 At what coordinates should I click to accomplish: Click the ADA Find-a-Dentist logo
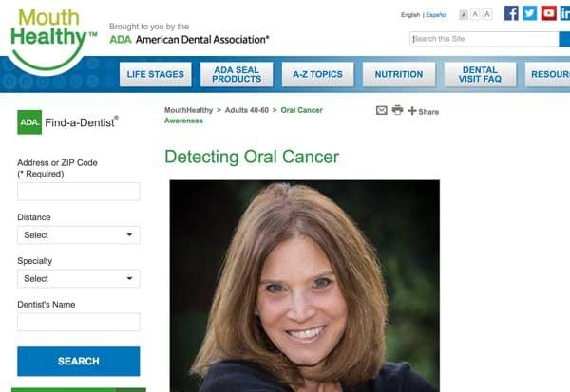click(x=68, y=122)
